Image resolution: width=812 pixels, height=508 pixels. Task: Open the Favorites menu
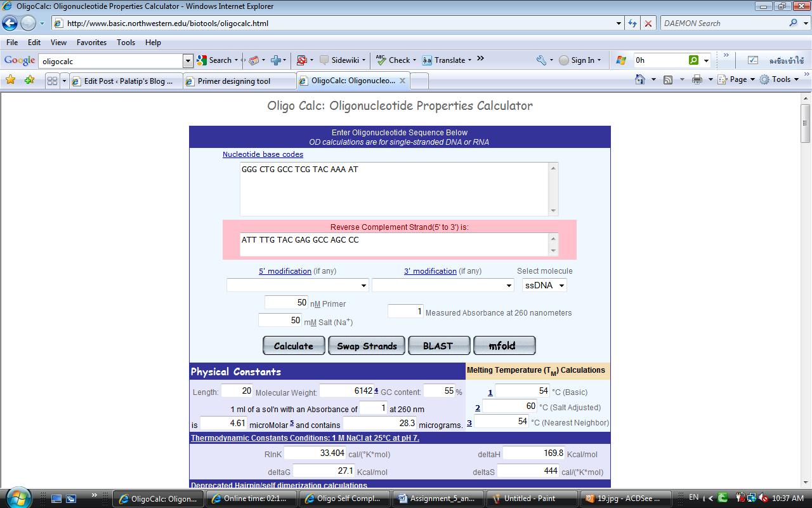click(91, 43)
